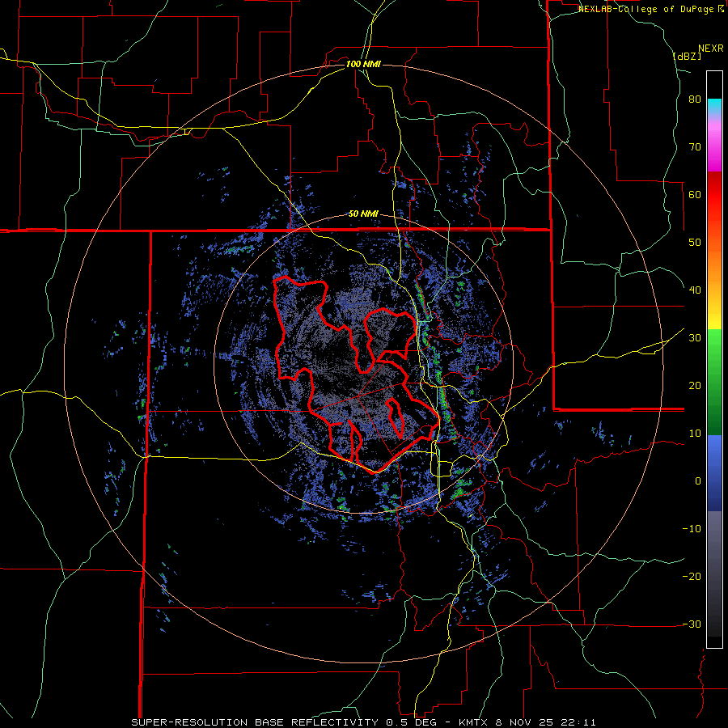Click the 70 dBZ scale value

(x=695, y=147)
